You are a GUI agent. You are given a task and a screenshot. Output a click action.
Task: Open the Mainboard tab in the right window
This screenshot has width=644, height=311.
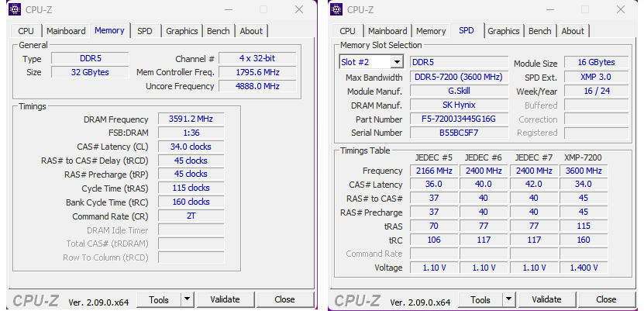(387, 31)
